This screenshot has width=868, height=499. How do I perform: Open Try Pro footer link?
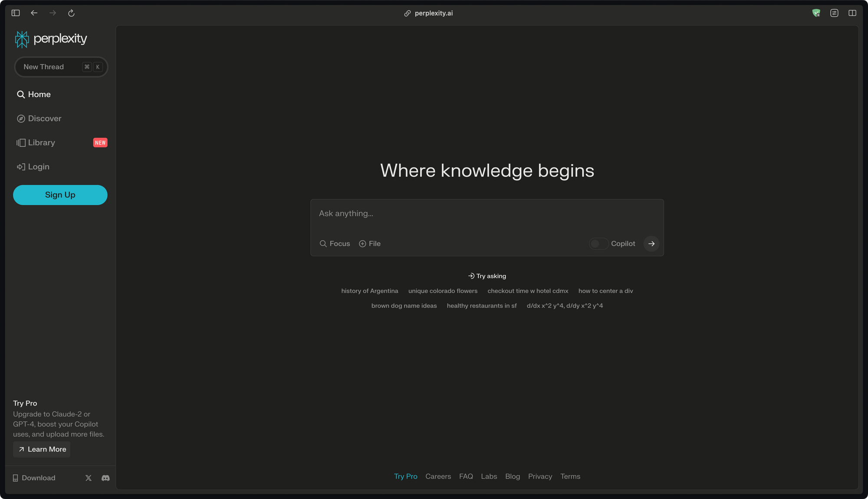406,476
